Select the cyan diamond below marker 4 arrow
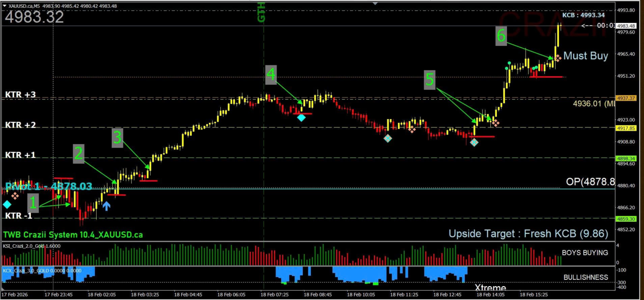Viewport: 644px width, 300px height. [x=301, y=118]
